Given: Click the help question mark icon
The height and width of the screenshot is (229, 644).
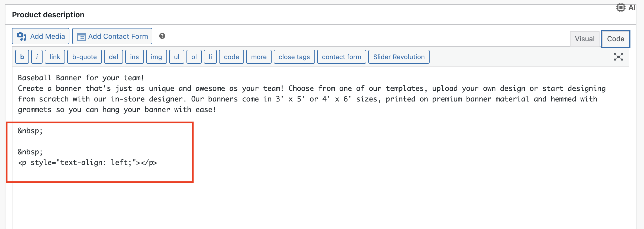Looking at the screenshot, I should (162, 36).
